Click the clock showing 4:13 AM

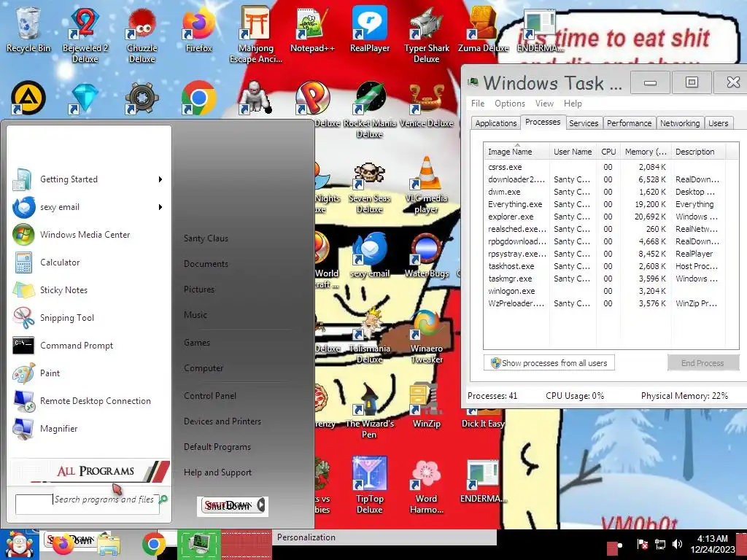713,544
